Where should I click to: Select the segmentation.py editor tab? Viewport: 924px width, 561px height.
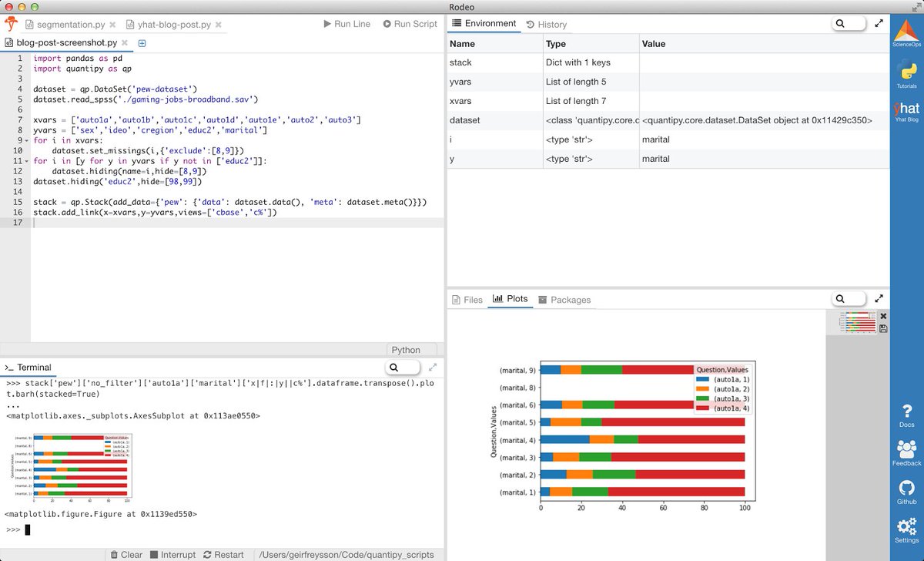tap(69, 24)
